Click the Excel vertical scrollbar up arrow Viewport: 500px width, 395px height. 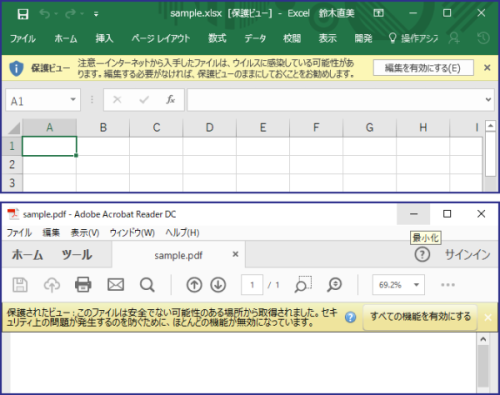490,126
